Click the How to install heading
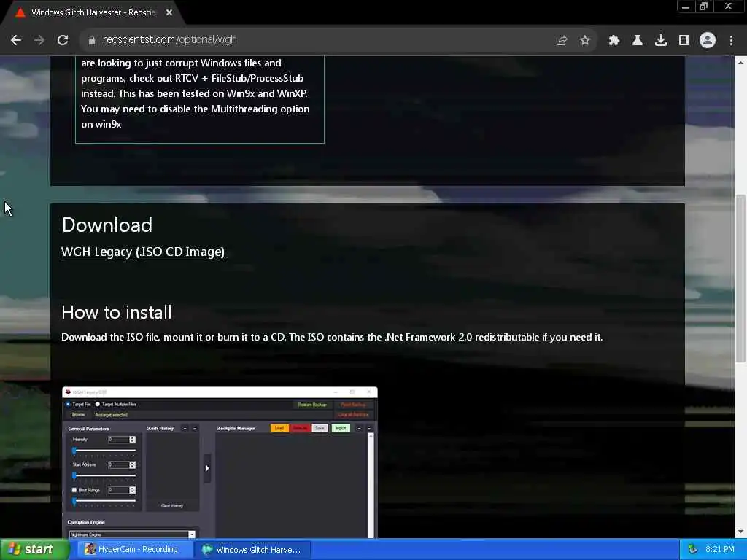The image size is (747, 560). 117,312
